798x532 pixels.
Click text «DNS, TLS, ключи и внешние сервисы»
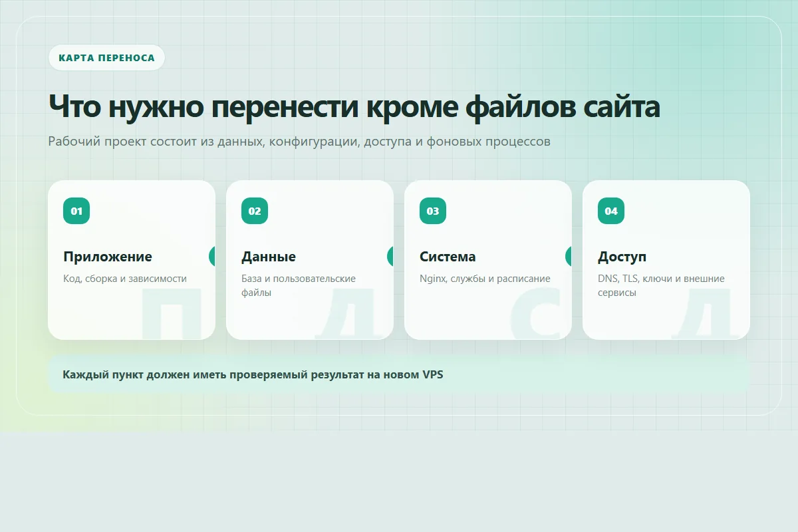pos(661,285)
